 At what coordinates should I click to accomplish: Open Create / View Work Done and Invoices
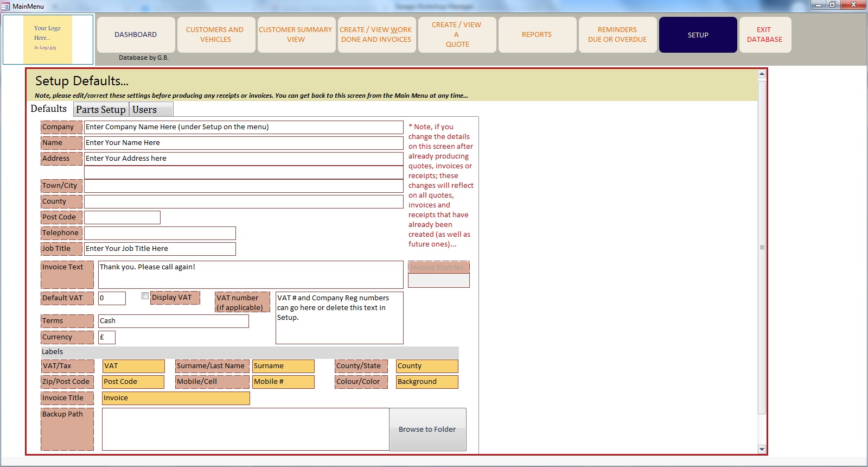click(376, 35)
